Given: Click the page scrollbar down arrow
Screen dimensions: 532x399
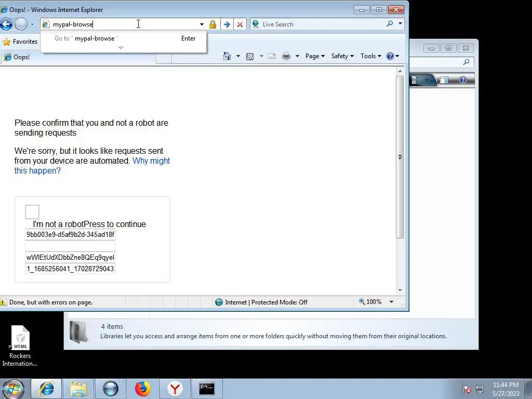Looking at the screenshot, I should [400, 290].
